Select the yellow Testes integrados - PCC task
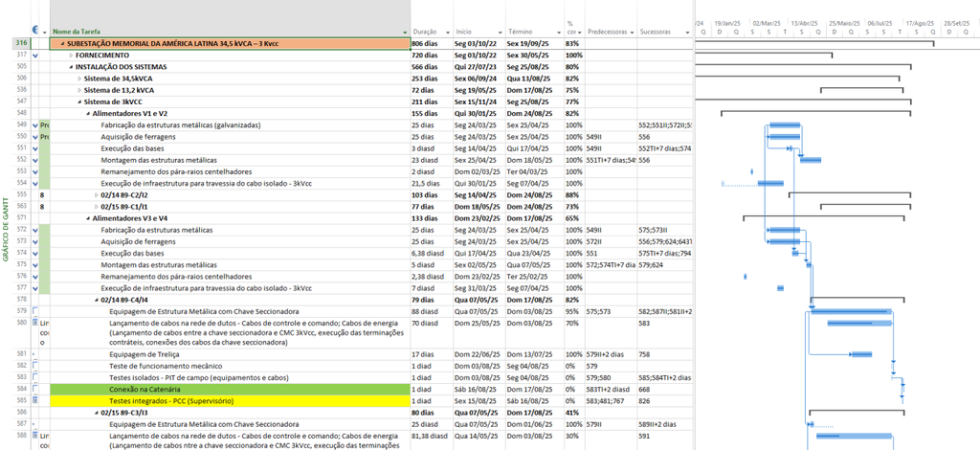 pyautogui.click(x=230, y=400)
